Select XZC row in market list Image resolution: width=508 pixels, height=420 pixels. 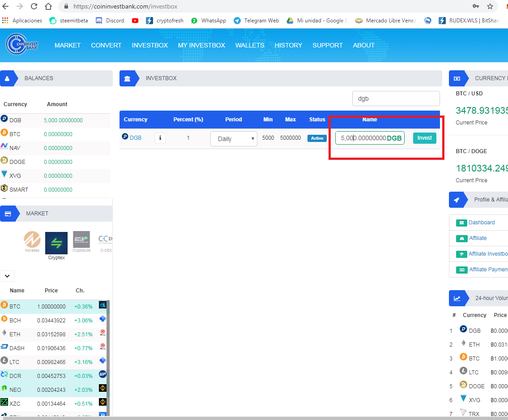[x=53, y=404]
